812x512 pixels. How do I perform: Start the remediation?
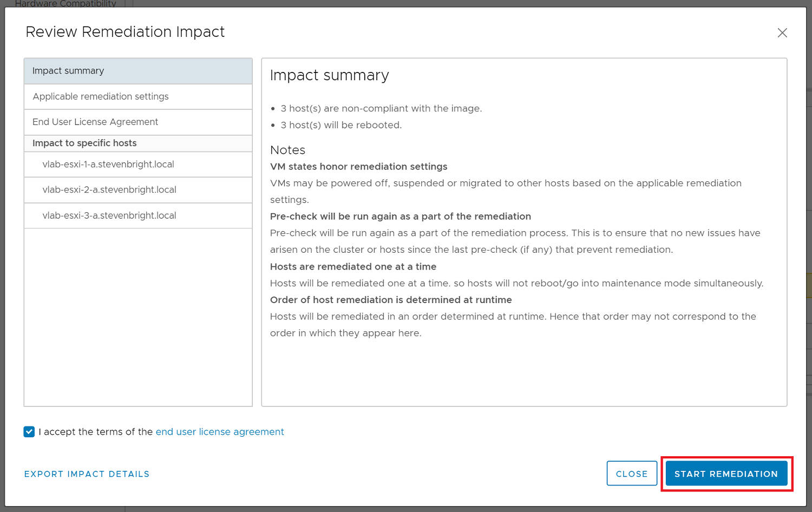(726, 474)
